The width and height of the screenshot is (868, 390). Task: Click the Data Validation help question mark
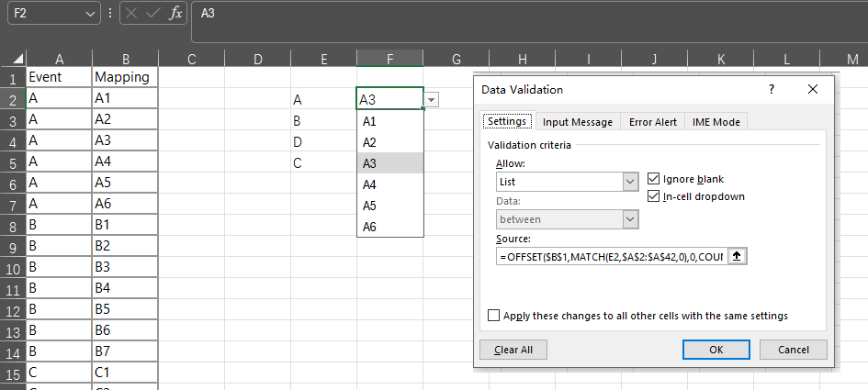click(x=772, y=90)
